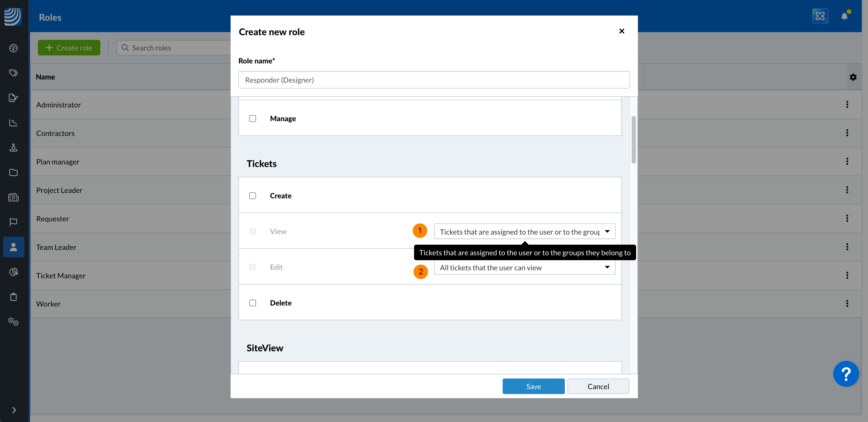The height and width of the screenshot is (422, 868).
Task: Click the notification bell icon
Action: [844, 16]
